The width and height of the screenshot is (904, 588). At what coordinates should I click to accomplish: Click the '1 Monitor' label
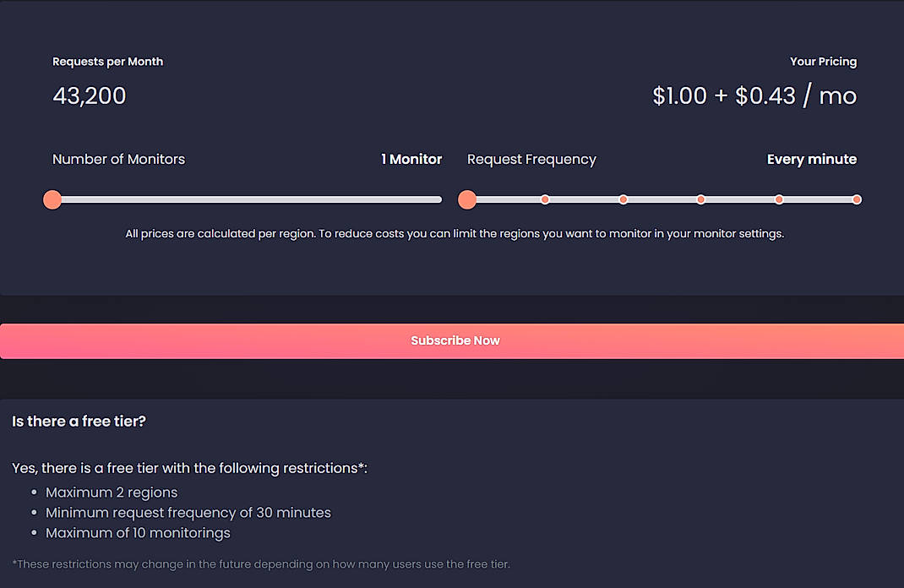pyautogui.click(x=411, y=159)
